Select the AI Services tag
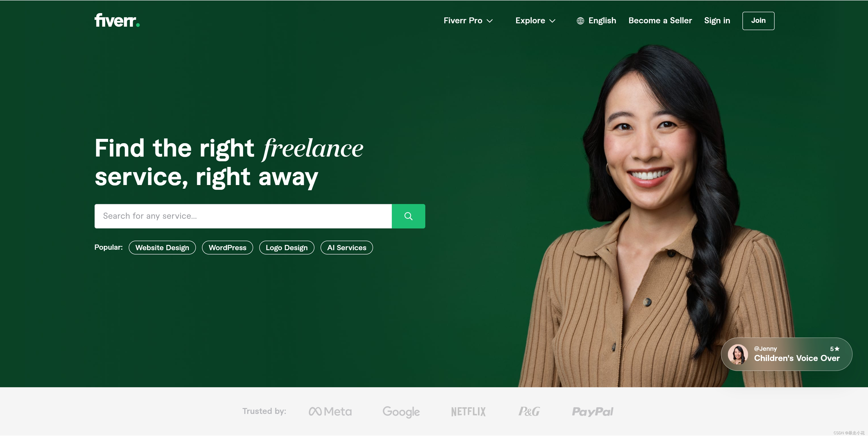 click(x=346, y=247)
